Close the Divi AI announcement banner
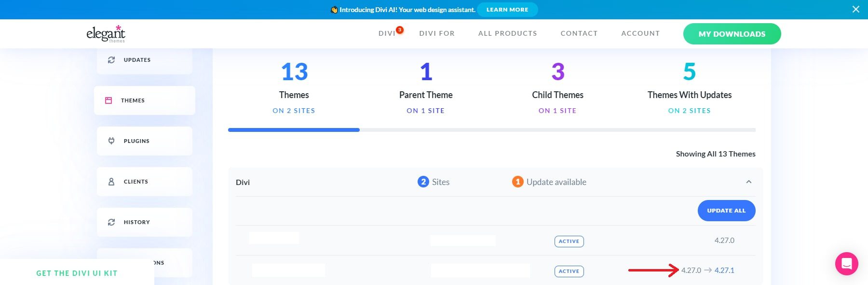This screenshot has height=285, width=868. click(x=855, y=9)
